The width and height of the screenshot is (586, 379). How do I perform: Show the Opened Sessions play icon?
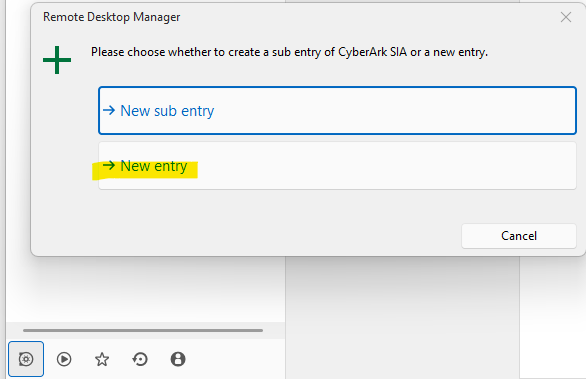coord(64,359)
